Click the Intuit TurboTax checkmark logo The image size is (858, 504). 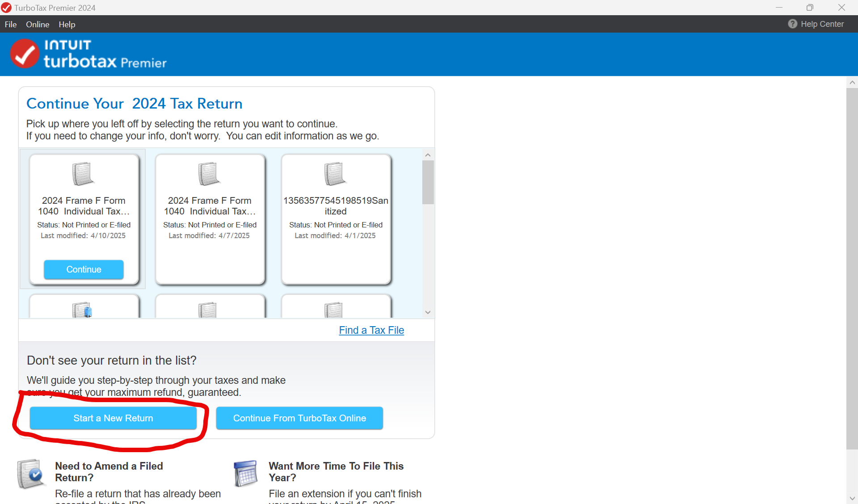[x=25, y=54]
